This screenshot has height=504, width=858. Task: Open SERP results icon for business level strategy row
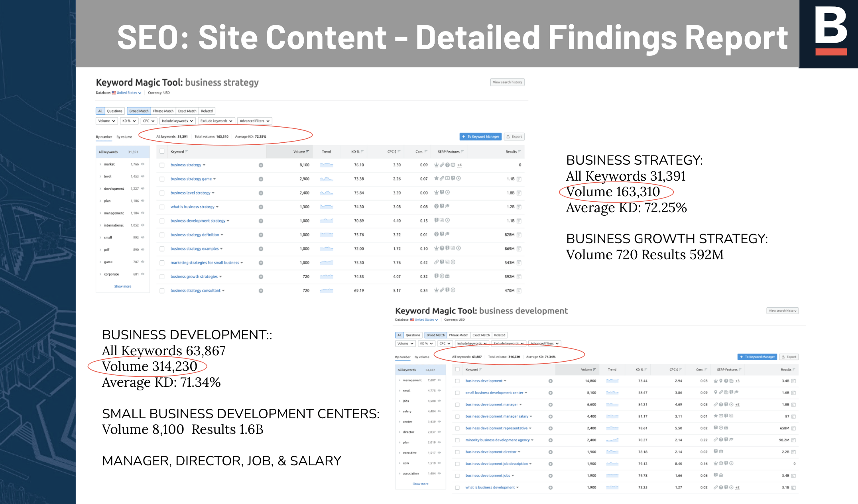click(x=519, y=193)
